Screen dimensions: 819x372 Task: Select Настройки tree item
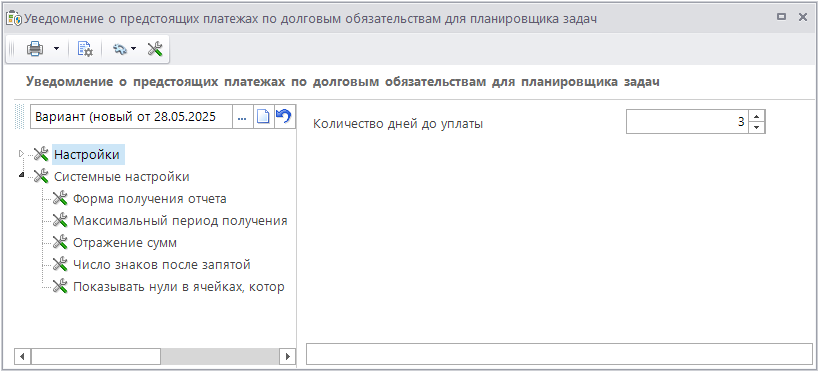[87, 155]
